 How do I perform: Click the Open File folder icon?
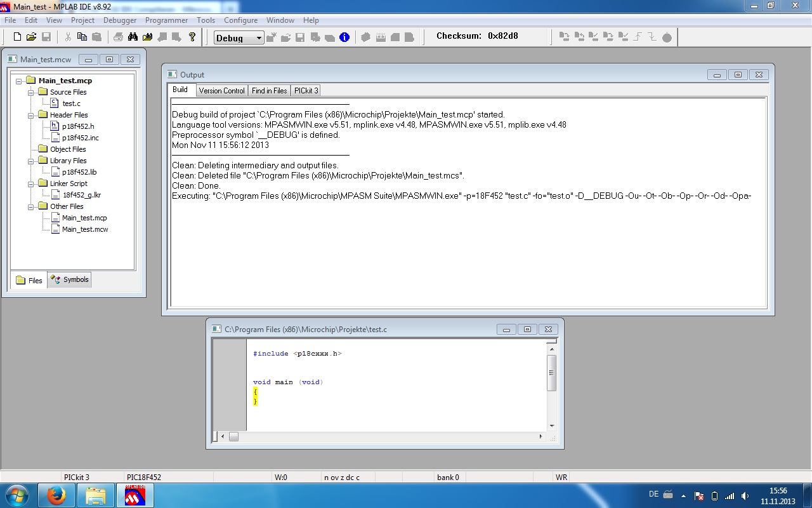[x=32, y=37]
